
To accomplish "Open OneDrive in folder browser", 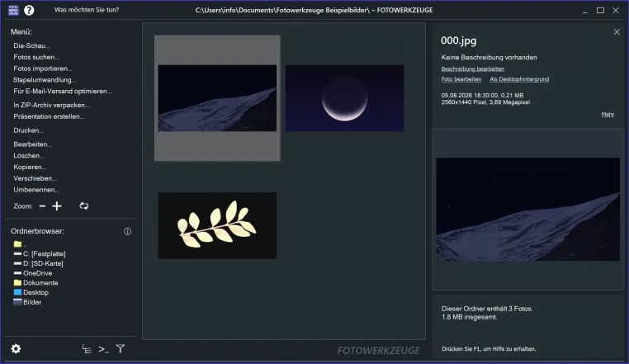I will point(38,273).
